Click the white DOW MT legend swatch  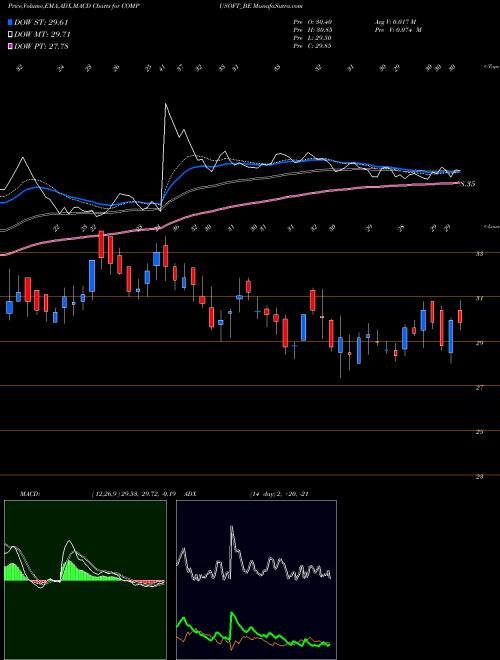[x=11, y=35]
